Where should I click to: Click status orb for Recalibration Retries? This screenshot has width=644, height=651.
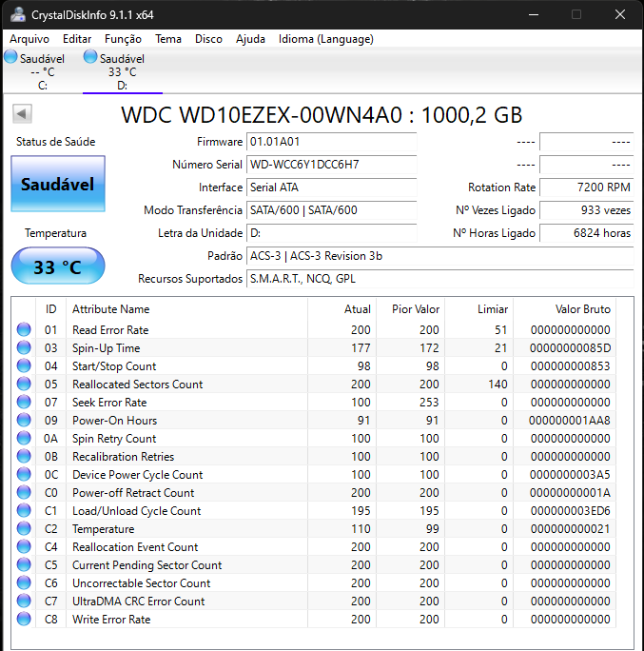click(x=24, y=456)
